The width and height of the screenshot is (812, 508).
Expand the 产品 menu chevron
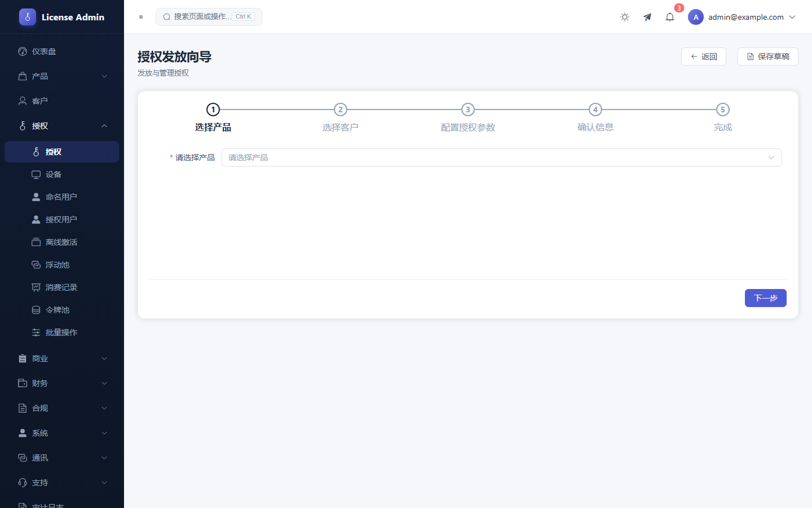tap(104, 76)
